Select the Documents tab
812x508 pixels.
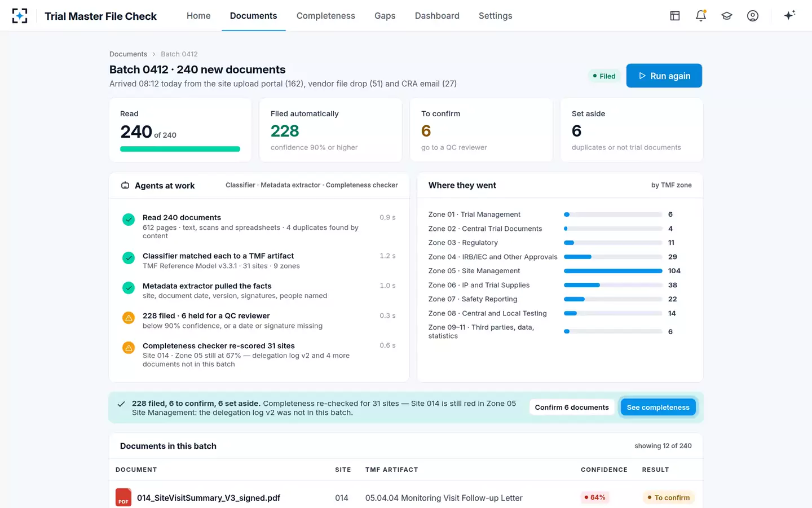pyautogui.click(x=254, y=16)
